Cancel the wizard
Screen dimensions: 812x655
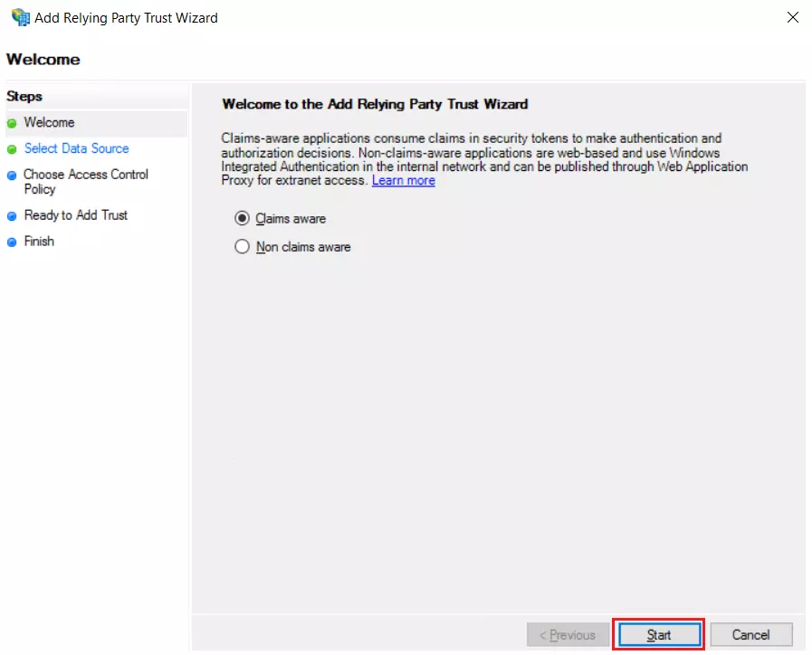751,634
